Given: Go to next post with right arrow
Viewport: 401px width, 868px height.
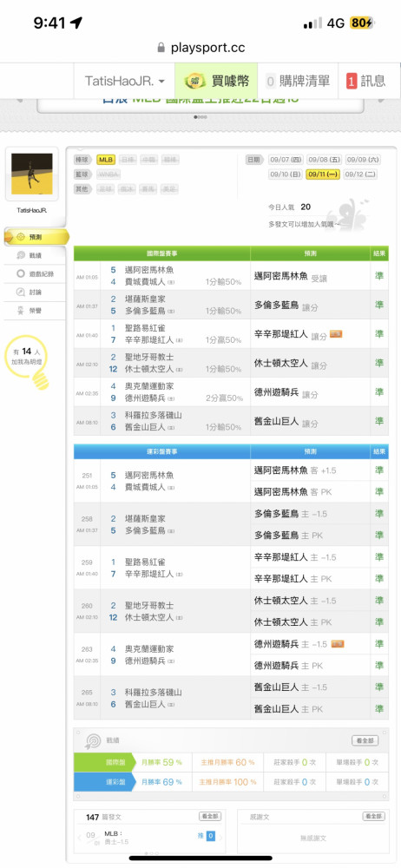Looking at the screenshot, I should tap(221, 838).
